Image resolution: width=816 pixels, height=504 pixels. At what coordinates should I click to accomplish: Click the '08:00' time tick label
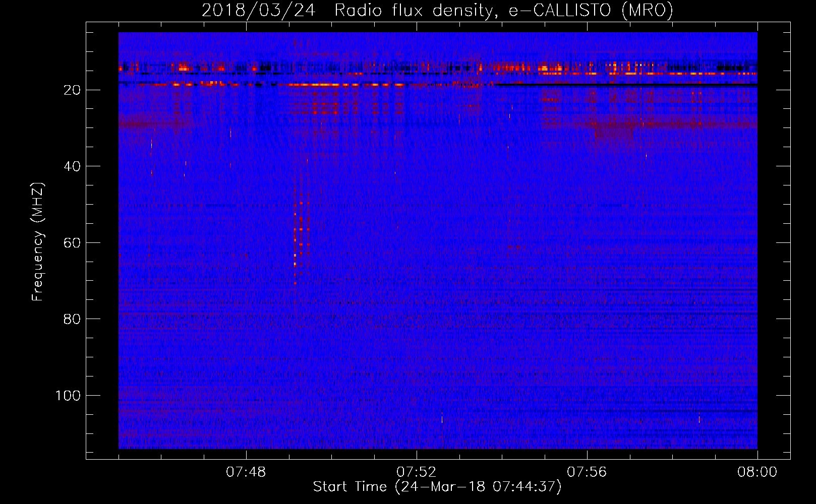pos(757,472)
